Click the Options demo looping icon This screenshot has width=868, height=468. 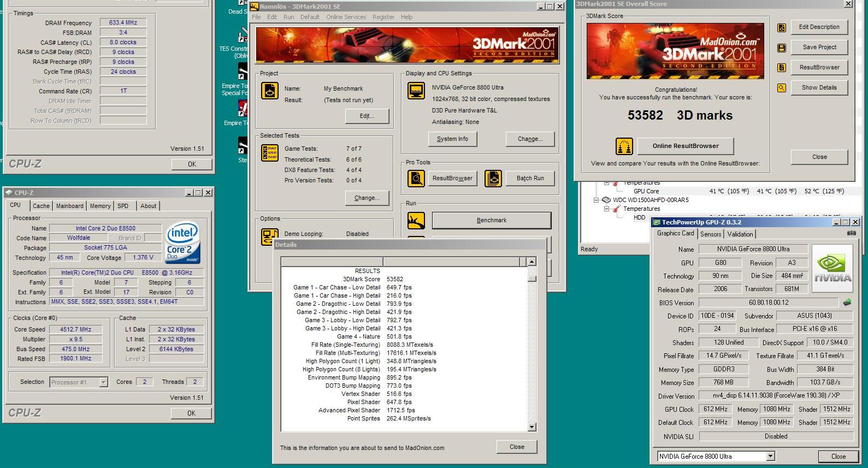click(x=270, y=236)
